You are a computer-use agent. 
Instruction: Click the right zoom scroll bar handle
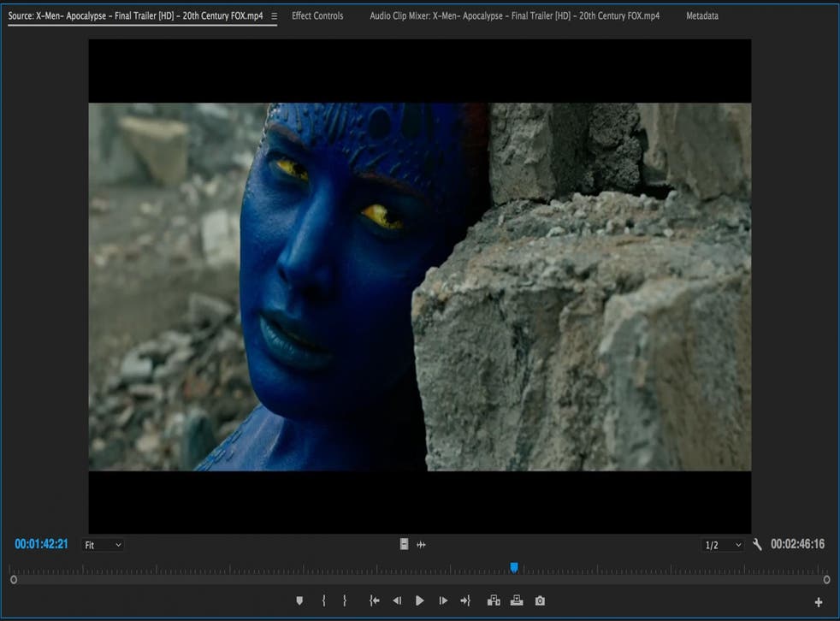[x=826, y=580]
